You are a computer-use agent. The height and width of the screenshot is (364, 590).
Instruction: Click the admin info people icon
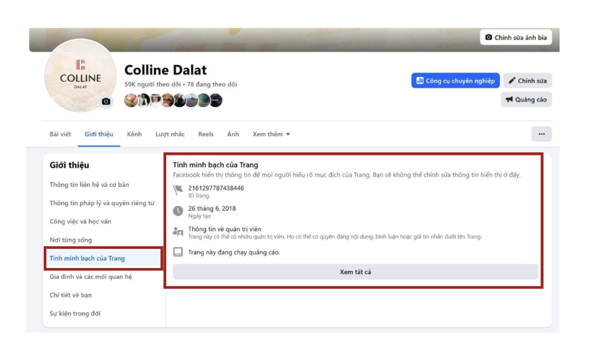click(x=178, y=232)
